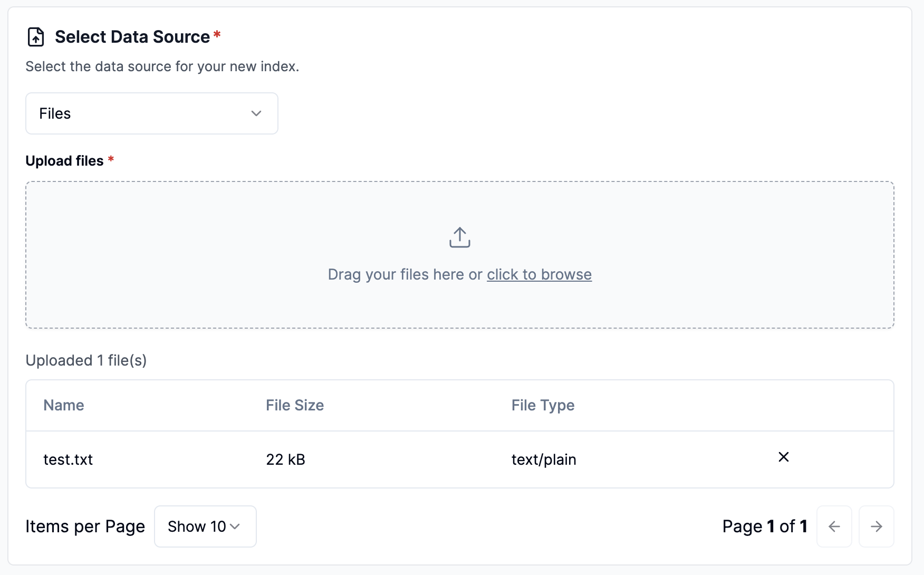The width and height of the screenshot is (924, 575).
Task: Expand the Show 10 items dropdown
Action: (205, 526)
